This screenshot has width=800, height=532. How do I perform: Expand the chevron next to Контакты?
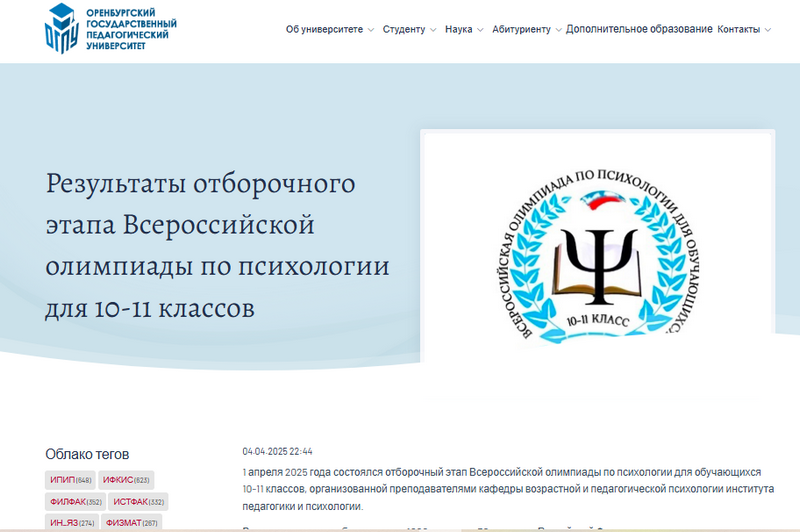click(x=768, y=30)
